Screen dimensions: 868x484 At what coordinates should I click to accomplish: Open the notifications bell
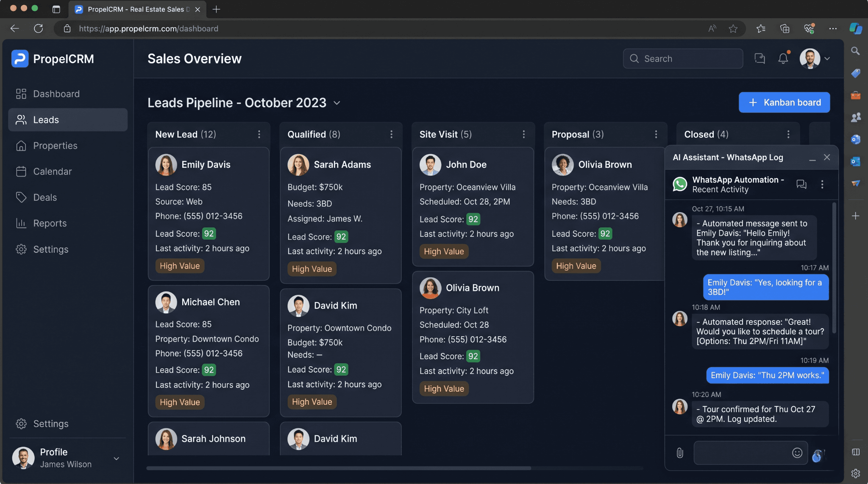pyautogui.click(x=783, y=58)
